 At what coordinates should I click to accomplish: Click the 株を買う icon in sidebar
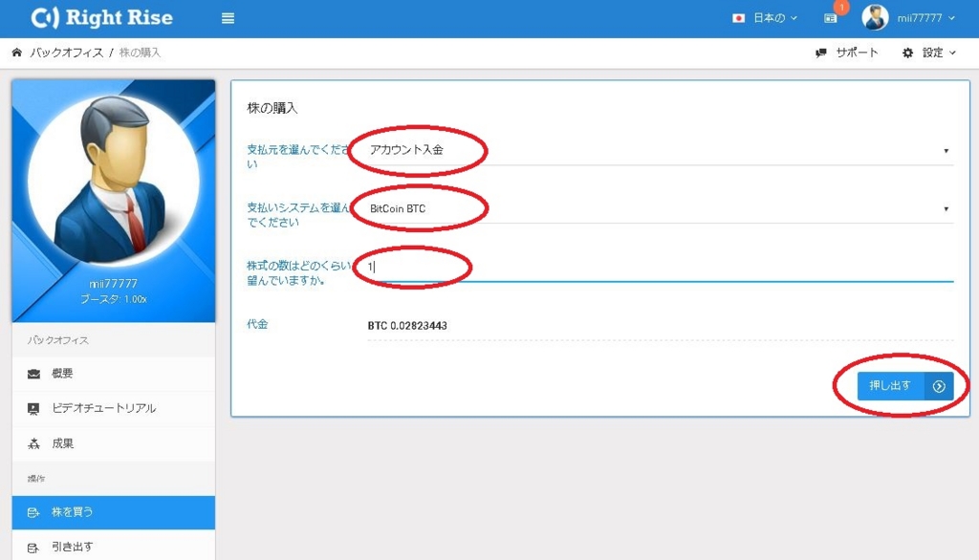(33, 512)
